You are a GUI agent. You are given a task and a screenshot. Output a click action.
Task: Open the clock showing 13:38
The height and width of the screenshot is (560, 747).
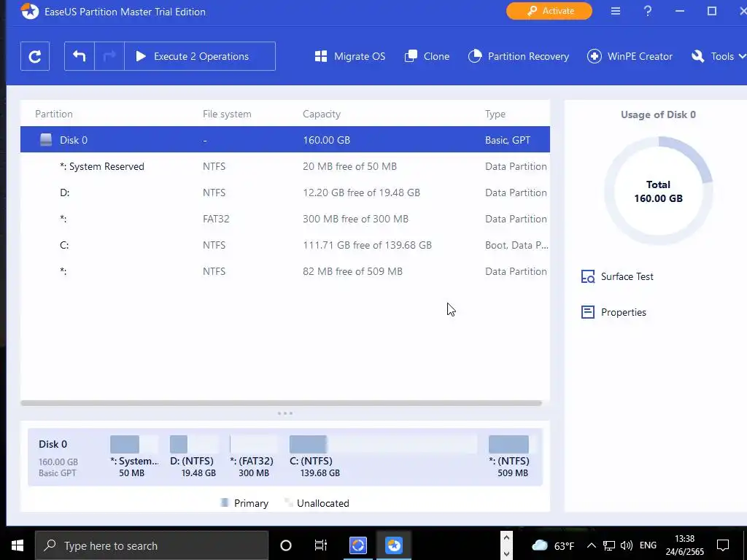(684, 545)
